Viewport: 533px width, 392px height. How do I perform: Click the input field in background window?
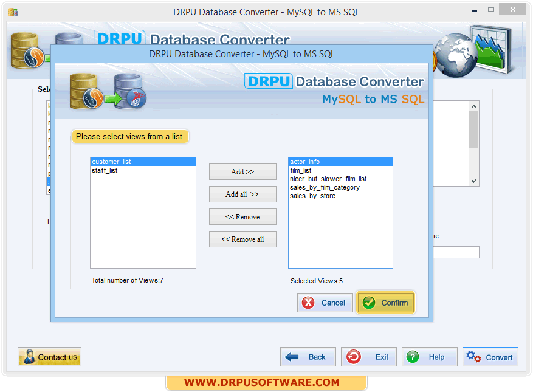456,252
